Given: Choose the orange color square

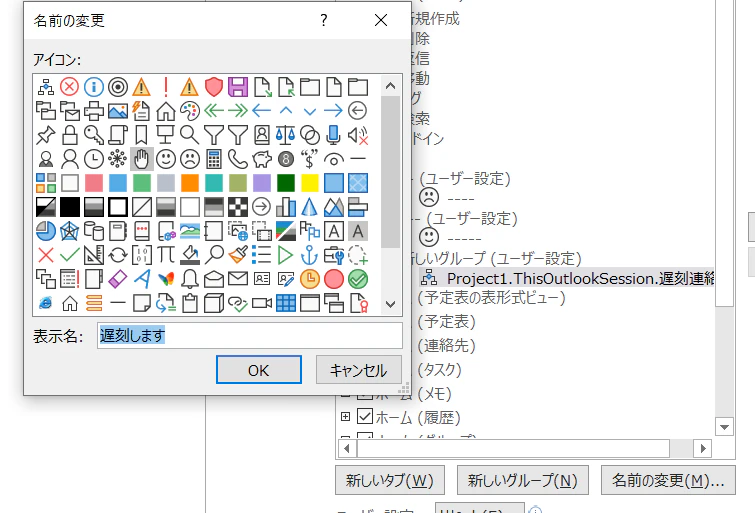Looking at the screenshot, I should tap(190, 183).
